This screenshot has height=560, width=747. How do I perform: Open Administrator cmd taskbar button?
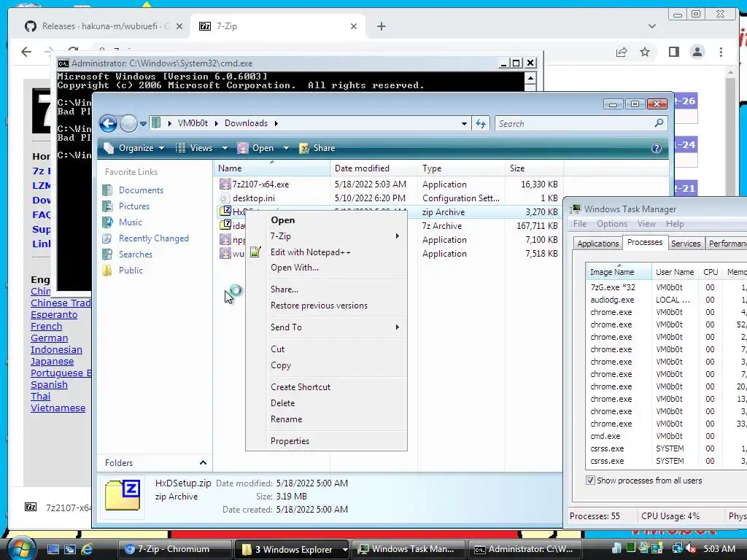tap(524, 550)
